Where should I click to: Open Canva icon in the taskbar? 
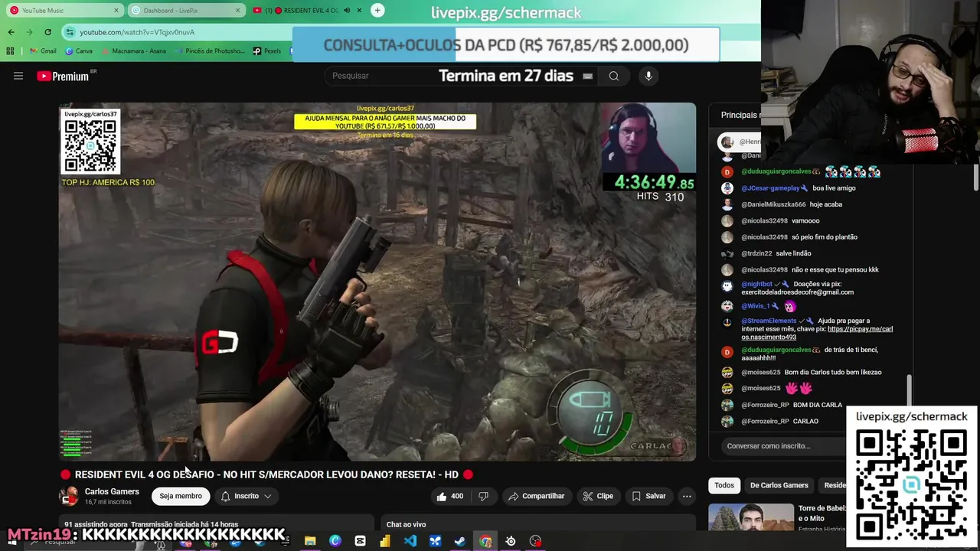[x=335, y=541]
